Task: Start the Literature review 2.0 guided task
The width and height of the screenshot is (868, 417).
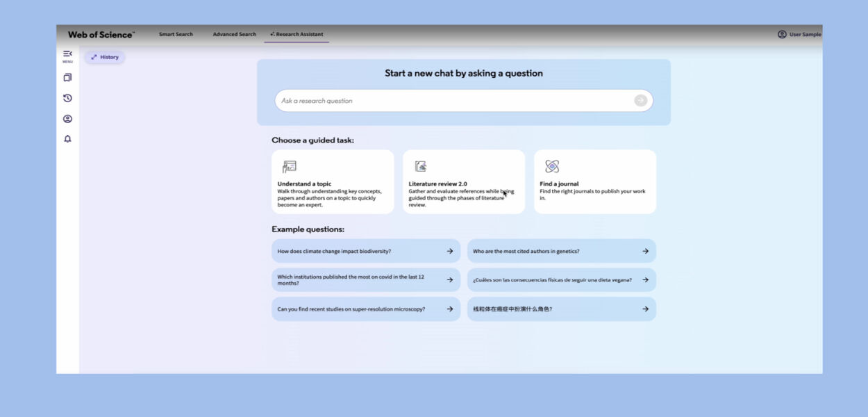Action: [x=464, y=182]
